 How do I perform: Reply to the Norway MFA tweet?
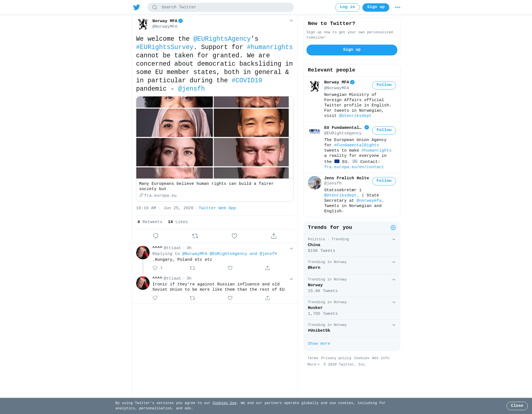coord(156,236)
